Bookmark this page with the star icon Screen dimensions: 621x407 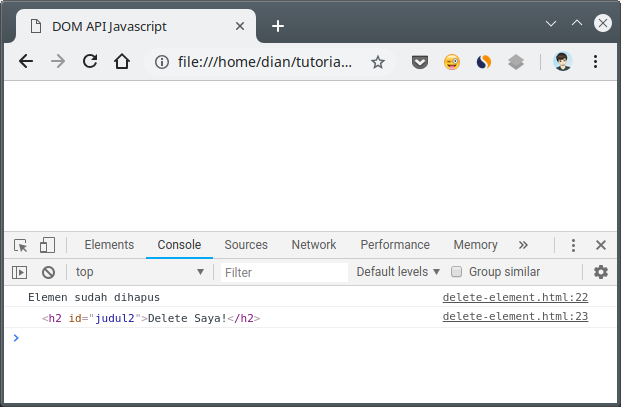378,62
